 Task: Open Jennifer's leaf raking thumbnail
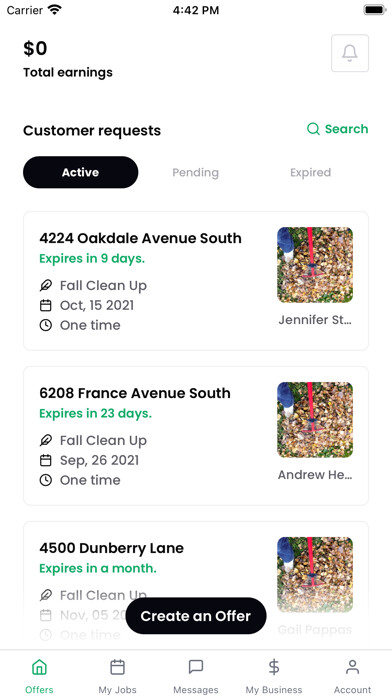[315, 265]
